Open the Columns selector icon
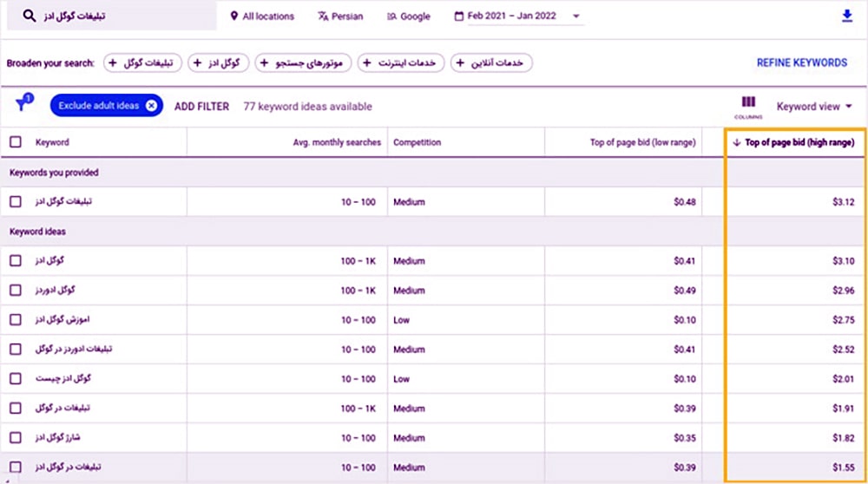Screen dimensions: 868x484 [x=748, y=107]
